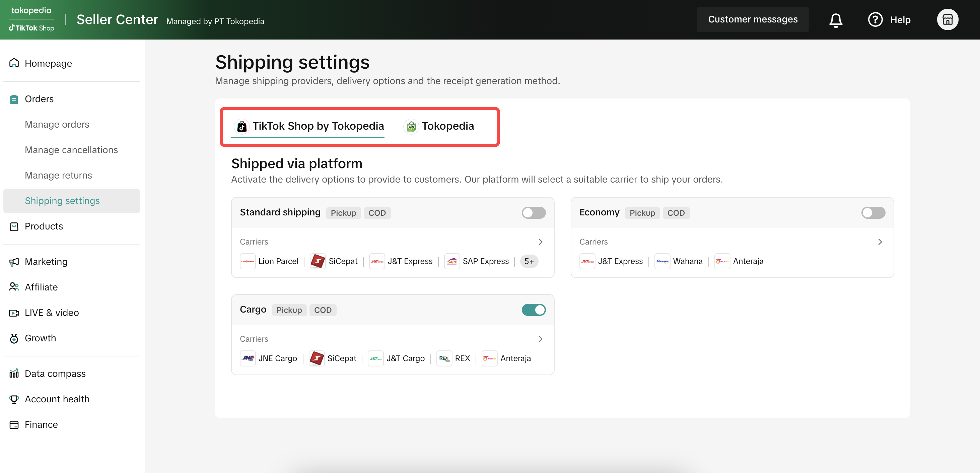Click the Wahana carrier logo
Viewport: 980px width, 473px height.
(x=662, y=261)
